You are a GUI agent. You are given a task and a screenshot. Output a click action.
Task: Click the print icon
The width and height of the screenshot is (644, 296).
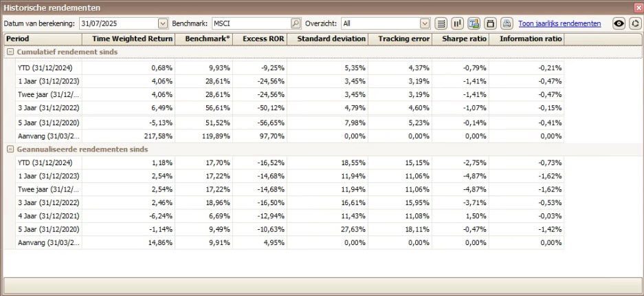tap(507, 23)
